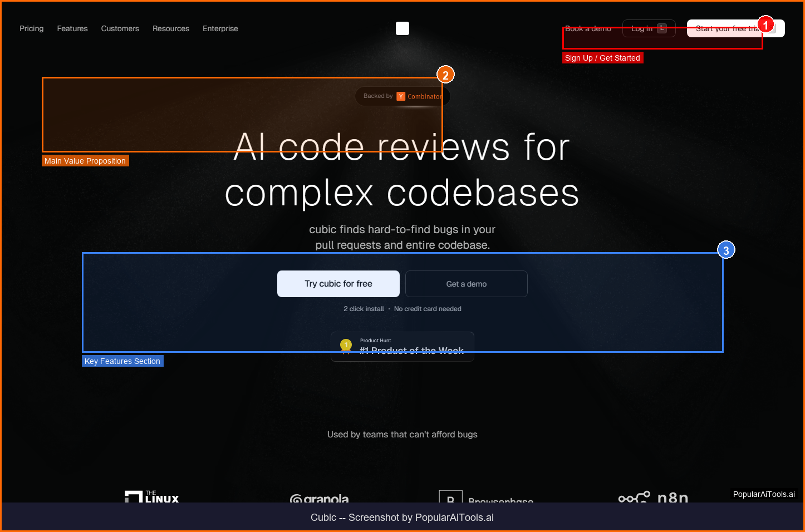Click the Linux Foundation logo

tap(152, 496)
